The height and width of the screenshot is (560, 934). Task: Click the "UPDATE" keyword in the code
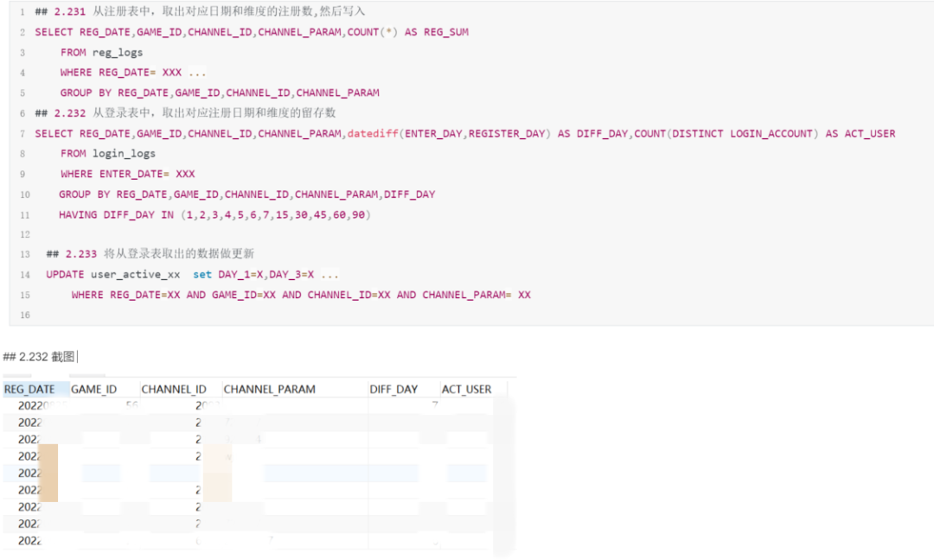[65, 274]
